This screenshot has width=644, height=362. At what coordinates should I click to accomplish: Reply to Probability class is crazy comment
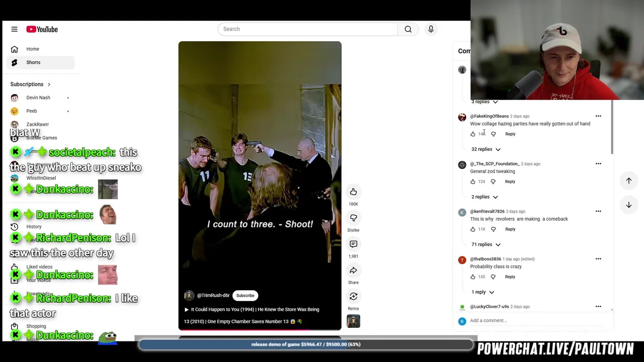tap(510, 277)
